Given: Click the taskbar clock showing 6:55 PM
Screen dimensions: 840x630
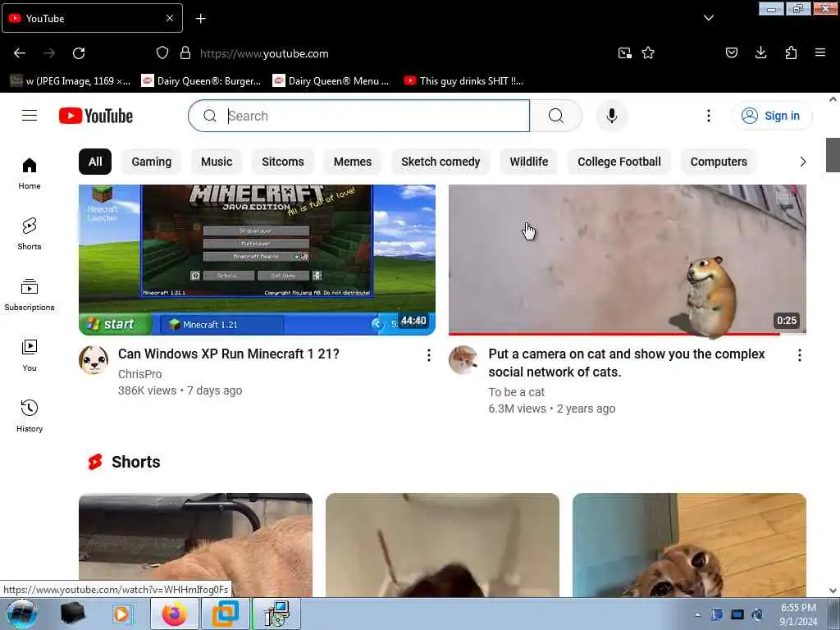Looking at the screenshot, I should [x=798, y=614].
